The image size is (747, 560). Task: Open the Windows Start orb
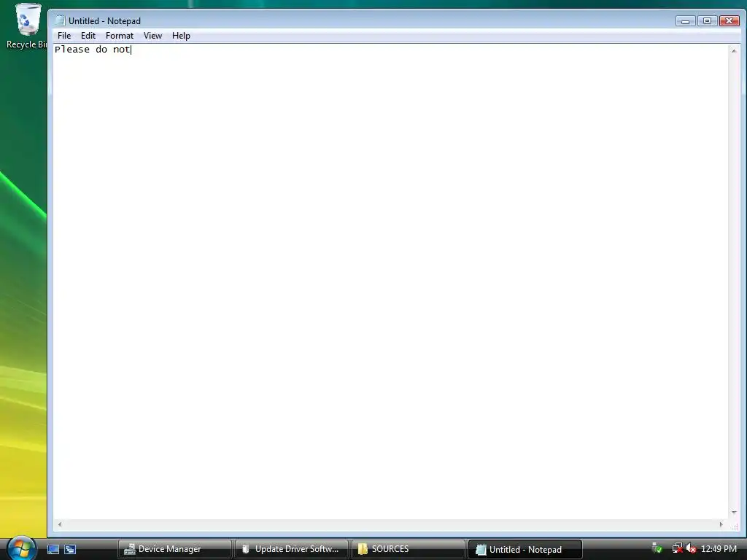(x=21, y=548)
